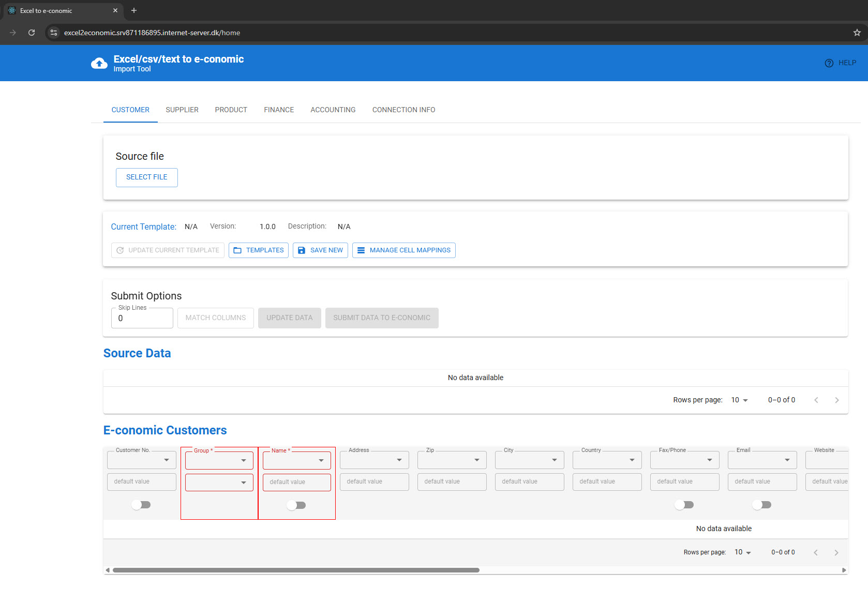The image size is (868, 603).
Task: Click the UPDATE DATA button
Action: click(290, 318)
